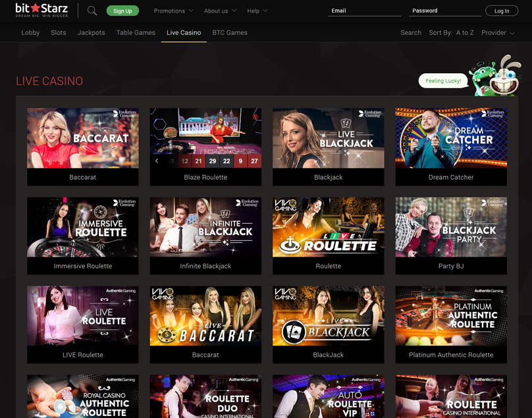Open the Roulette Duo game thumbnail
The height and width of the screenshot is (418, 532).
click(x=205, y=396)
